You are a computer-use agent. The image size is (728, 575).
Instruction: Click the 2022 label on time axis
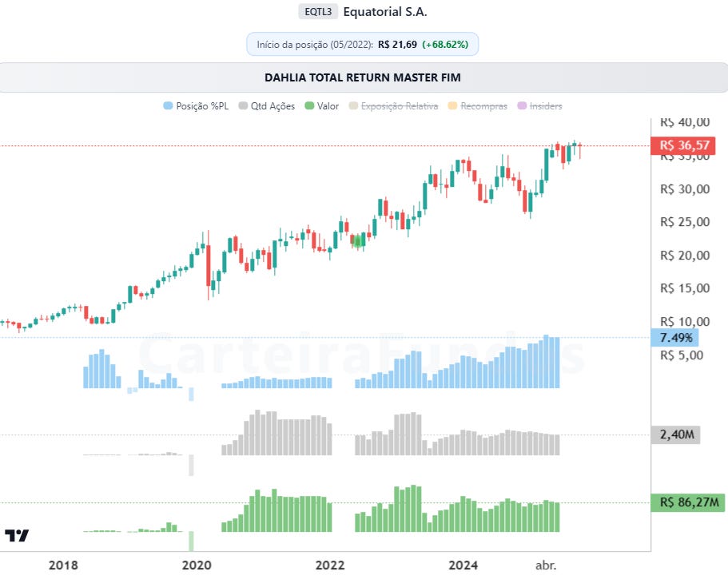click(x=330, y=565)
